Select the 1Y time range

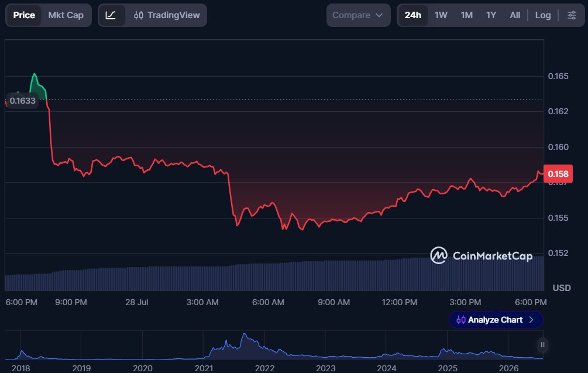(x=491, y=15)
